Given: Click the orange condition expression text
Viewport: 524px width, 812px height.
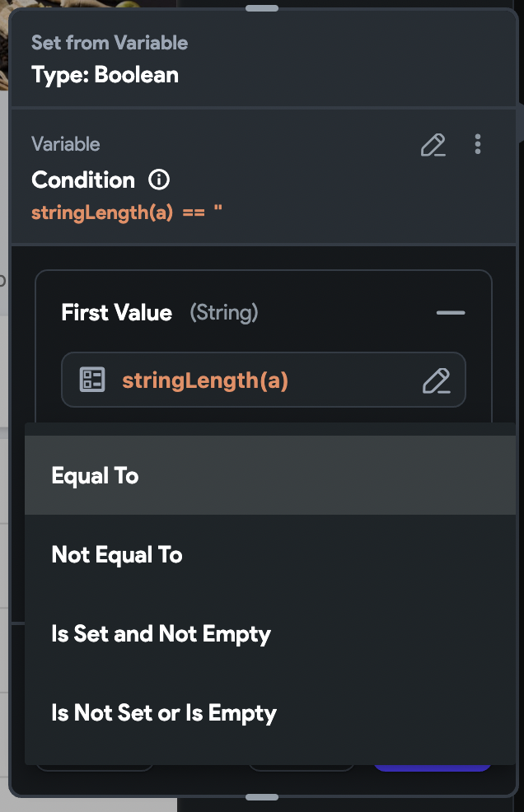Looking at the screenshot, I should coord(128,212).
